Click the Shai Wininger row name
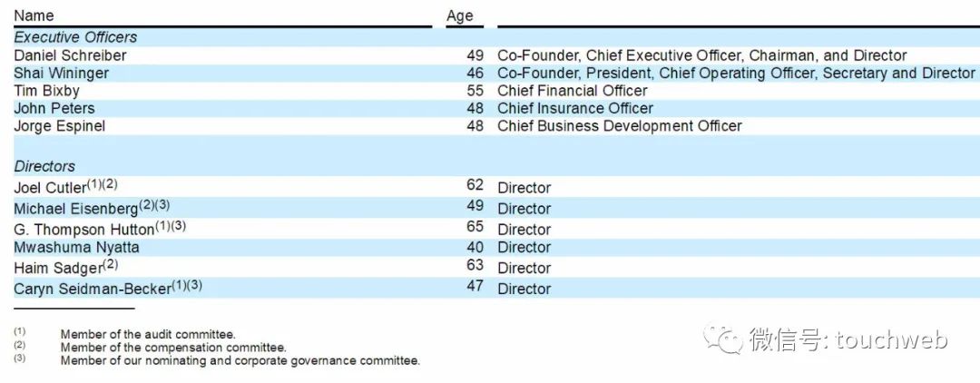980x383 pixels. pos(62,74)
